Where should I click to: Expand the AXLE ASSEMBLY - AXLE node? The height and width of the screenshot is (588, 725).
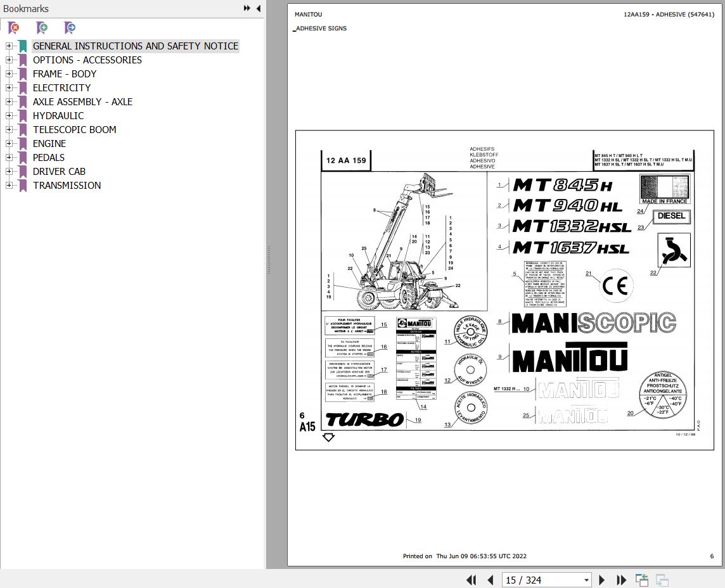tap(9, 102)
